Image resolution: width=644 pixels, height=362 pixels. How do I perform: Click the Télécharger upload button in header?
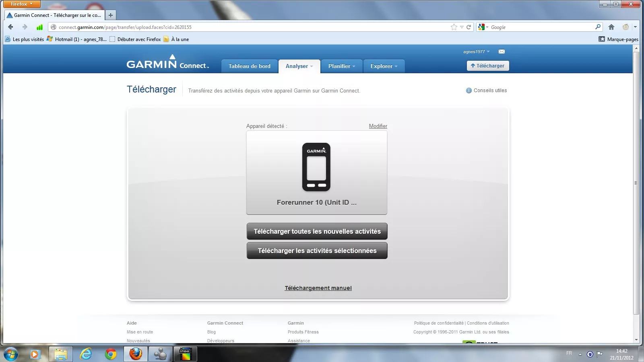pyautogui.click(x=487, y=66)
